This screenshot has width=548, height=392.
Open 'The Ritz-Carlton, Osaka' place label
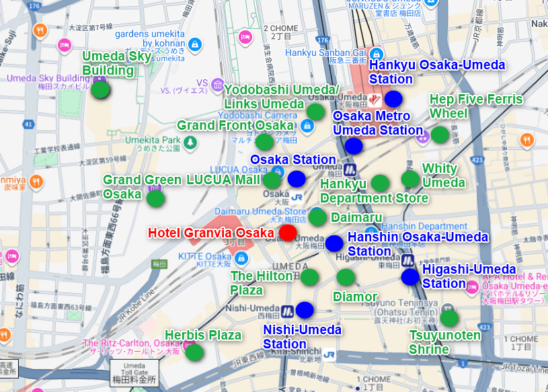[131, 343]
